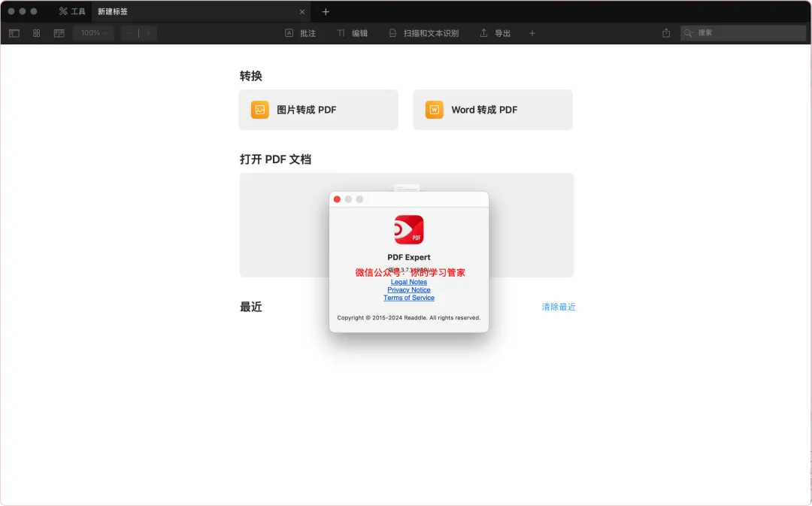
Task: Start 图片转成 PDF conversion
Action: click(x=319, y=110)
